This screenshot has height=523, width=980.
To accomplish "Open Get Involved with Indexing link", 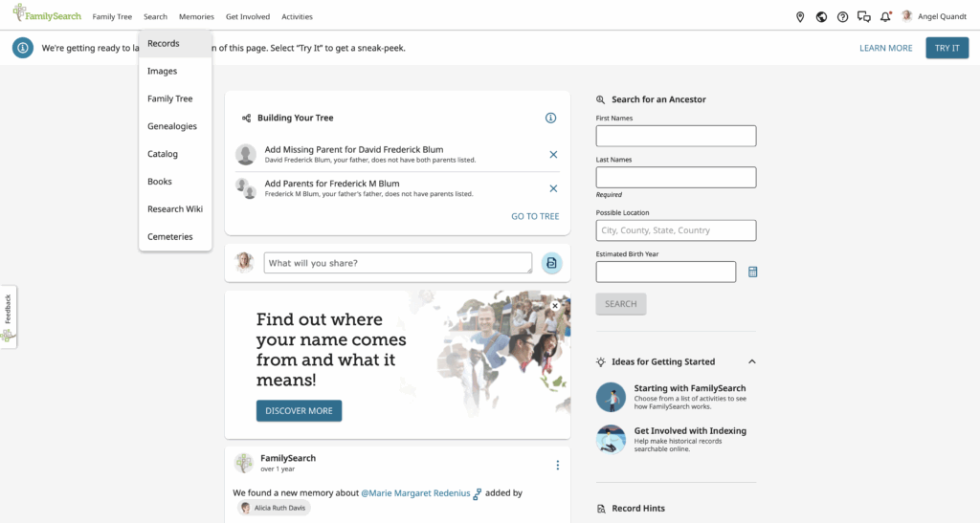I will coord(690,430).
